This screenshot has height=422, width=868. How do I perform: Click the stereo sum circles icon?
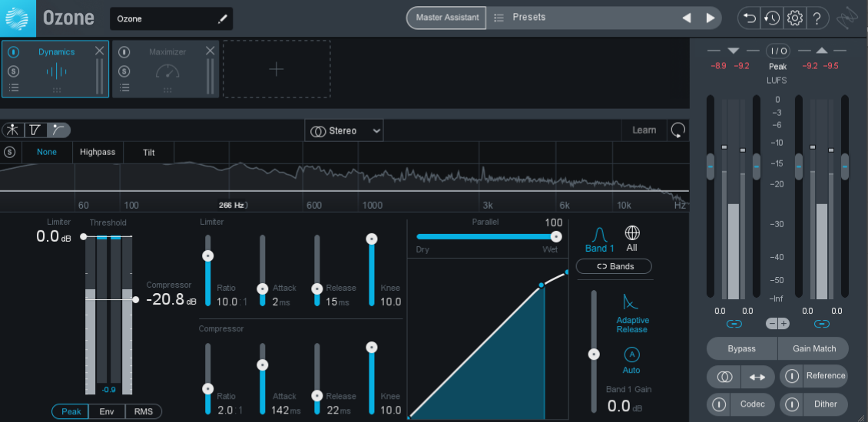pos(724,377)
